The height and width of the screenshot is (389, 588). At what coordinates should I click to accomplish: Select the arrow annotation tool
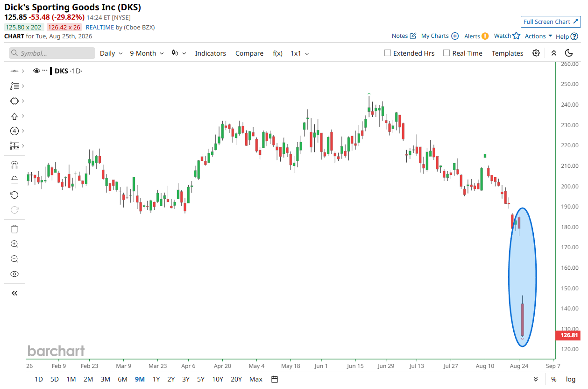click(x=14, y=116)
